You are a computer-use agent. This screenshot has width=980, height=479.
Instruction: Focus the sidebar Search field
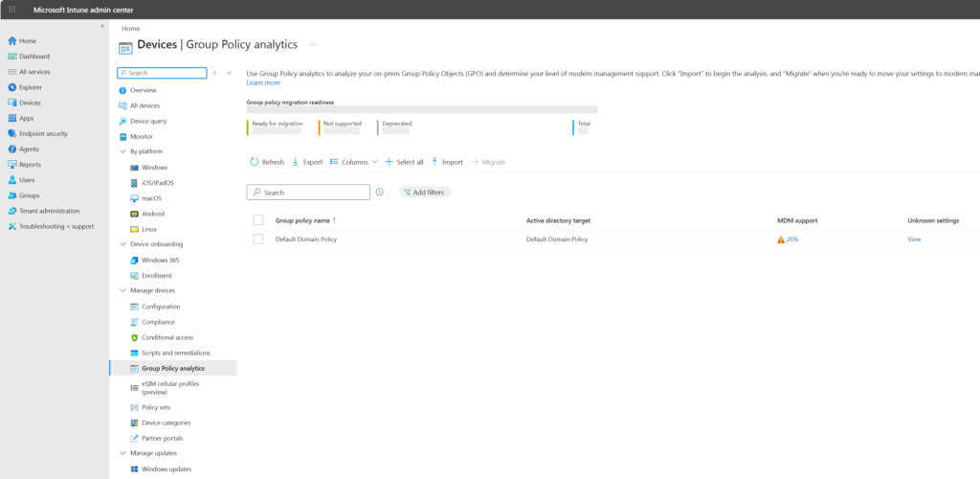[x=162, y=73]
